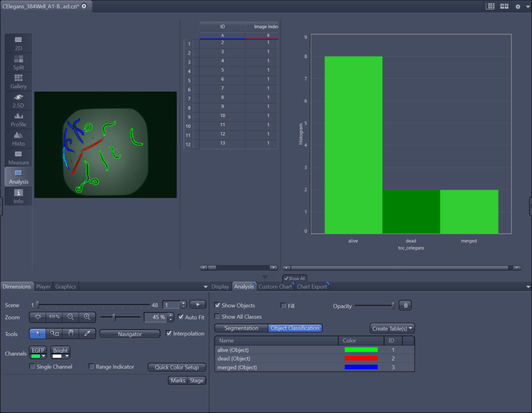Disable the Interpolation checkbox
This screenshot has height=413, width=532.
click(x=169, y=333)
